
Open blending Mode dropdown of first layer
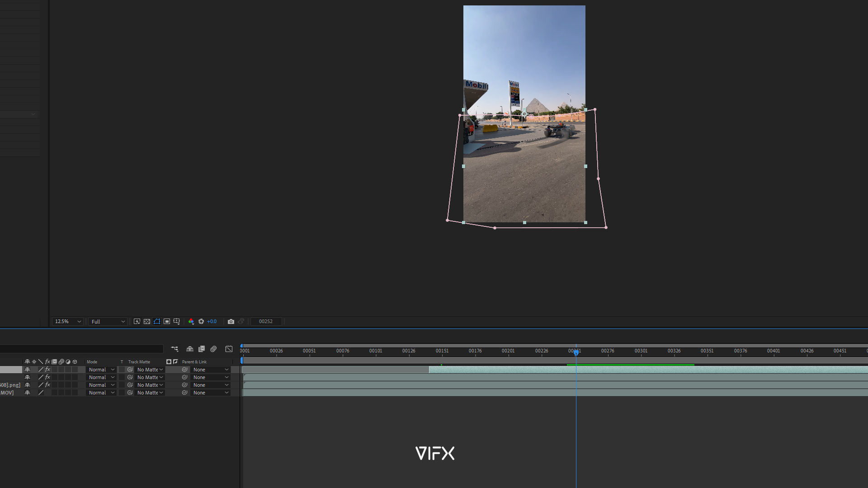point(102,370)
